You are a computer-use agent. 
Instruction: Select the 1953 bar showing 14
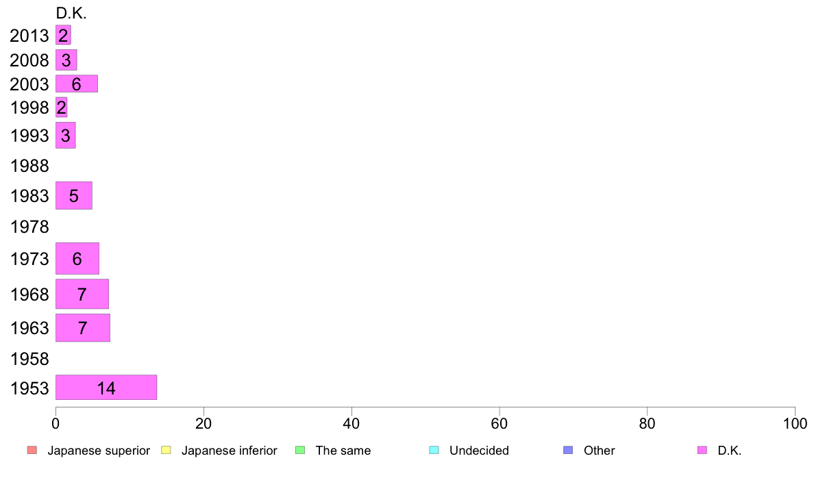click(x=106, y=387)
